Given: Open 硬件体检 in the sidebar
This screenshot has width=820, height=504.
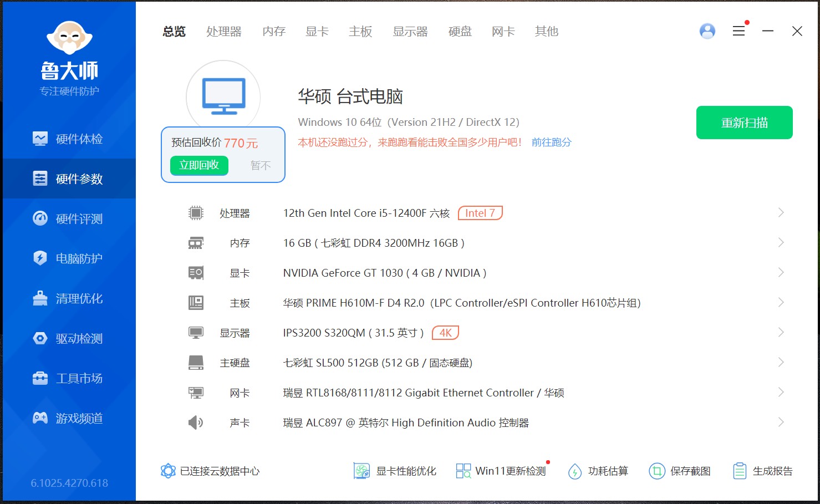Looking at the screenshot, I should pos(68,139).
